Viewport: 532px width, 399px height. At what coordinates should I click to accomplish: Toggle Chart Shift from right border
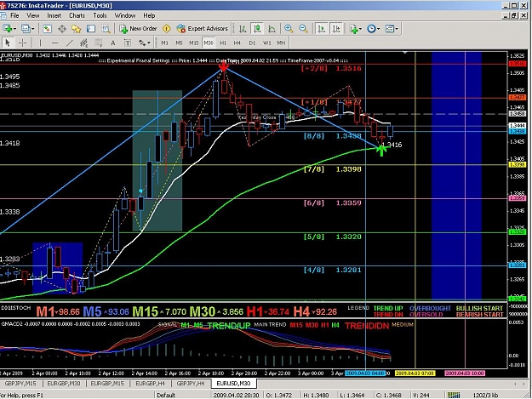coord(336,29)
